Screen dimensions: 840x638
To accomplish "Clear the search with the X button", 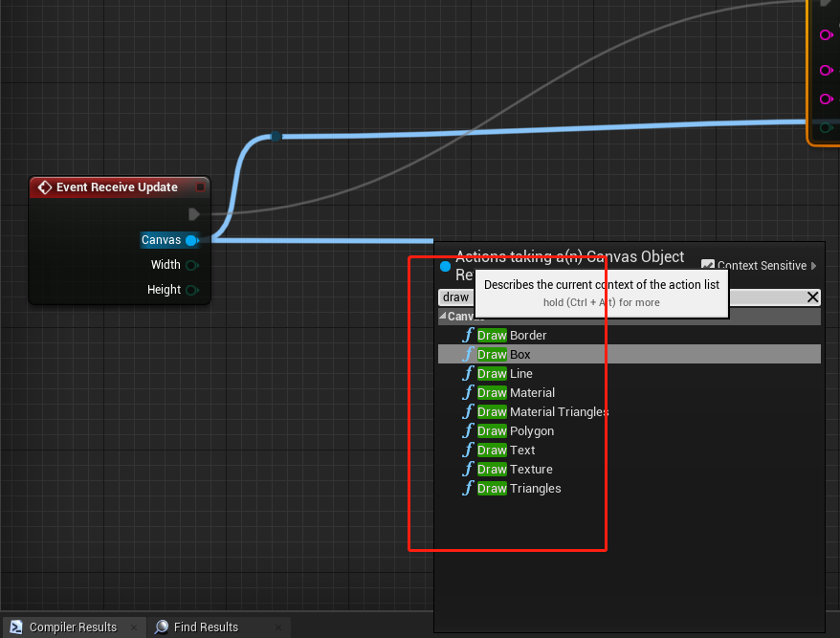I will (x=812, y=297).
